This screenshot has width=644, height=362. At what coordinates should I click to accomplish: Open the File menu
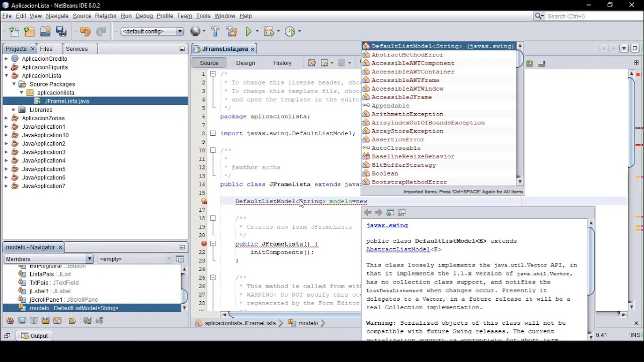(7, 16)
